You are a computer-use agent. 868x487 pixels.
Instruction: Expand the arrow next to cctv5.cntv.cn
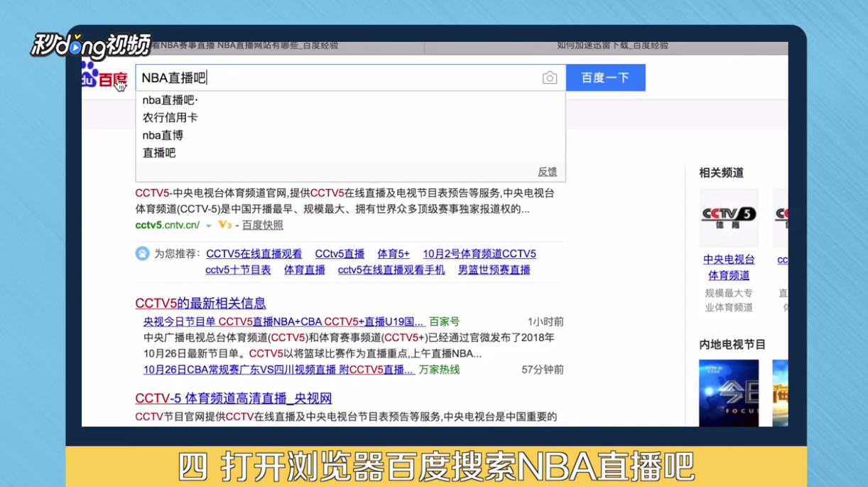(209, 225)
